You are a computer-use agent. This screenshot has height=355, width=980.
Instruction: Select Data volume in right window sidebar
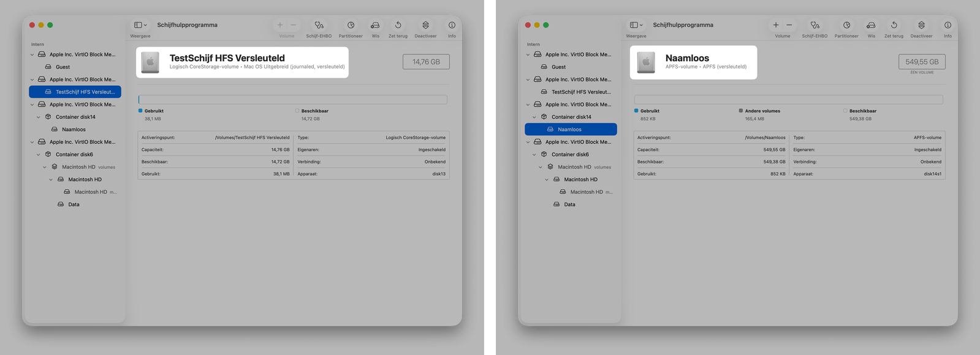[571, 204]
